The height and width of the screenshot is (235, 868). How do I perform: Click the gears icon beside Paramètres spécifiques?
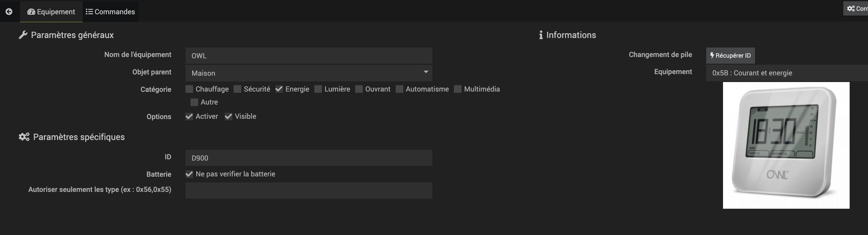(24, 137)
